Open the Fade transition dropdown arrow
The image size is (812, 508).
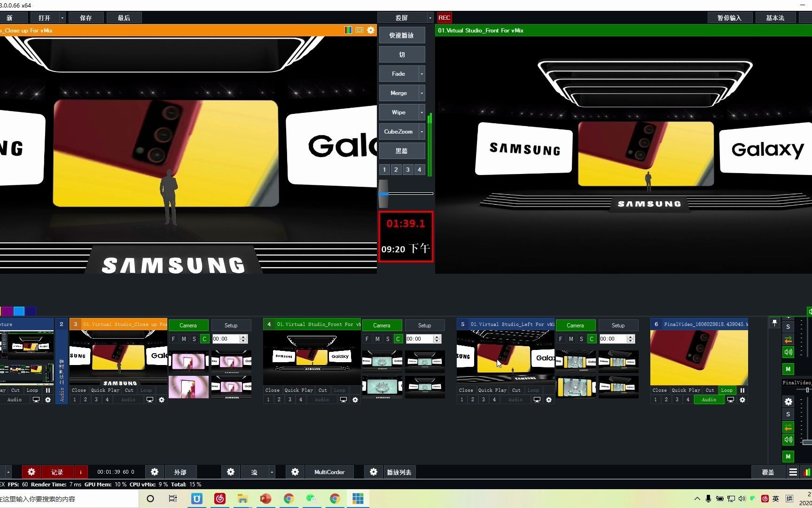[422, 74]
